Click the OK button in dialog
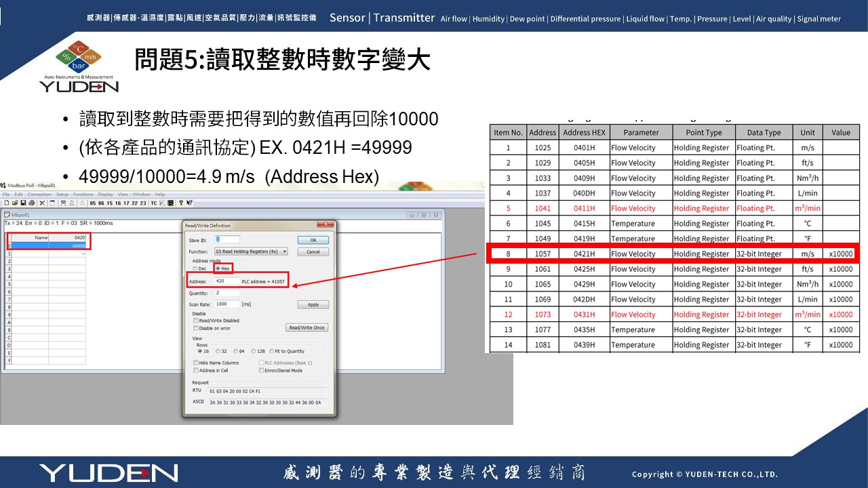The height and width of the screenshot is (488, 868). 313,240
